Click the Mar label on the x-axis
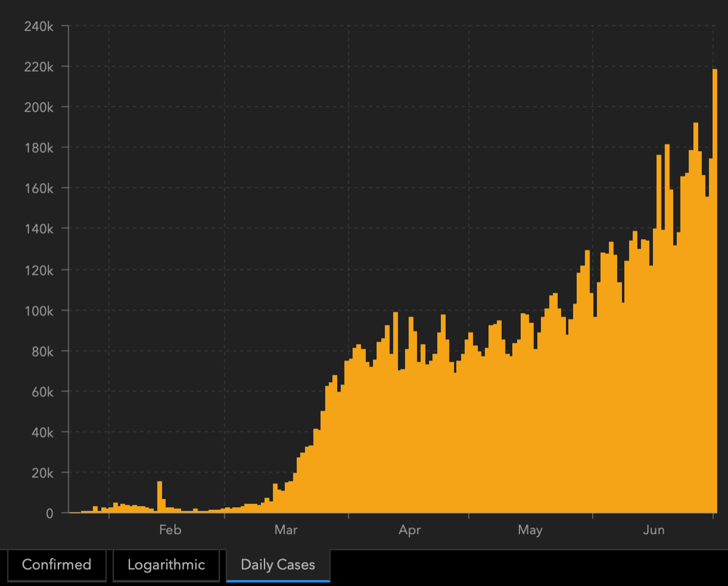The width and height of the screenshot is (728, 586). [x=286, y=530]
